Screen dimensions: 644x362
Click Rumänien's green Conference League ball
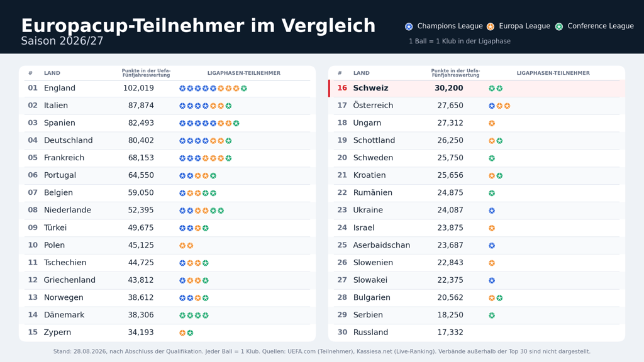click(x=492, y=193)
